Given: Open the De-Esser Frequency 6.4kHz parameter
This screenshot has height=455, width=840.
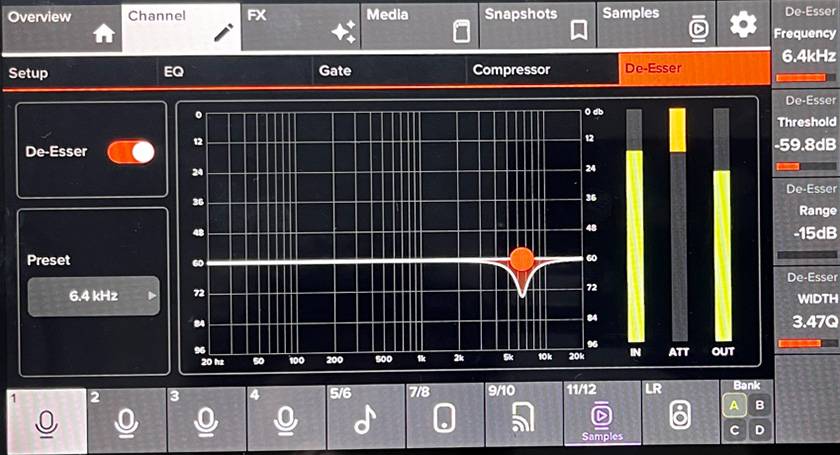Looking at the screenshot, I should [806, 47].
